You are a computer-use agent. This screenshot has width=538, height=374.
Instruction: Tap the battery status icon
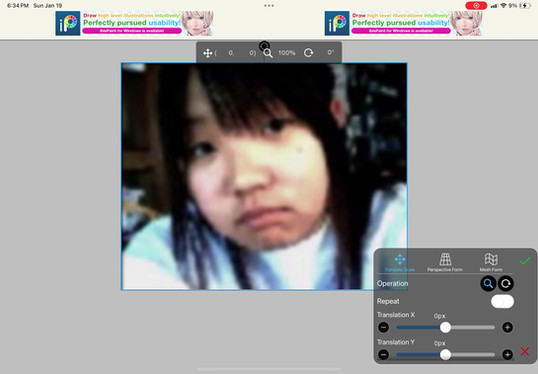(x=525, y=5)
